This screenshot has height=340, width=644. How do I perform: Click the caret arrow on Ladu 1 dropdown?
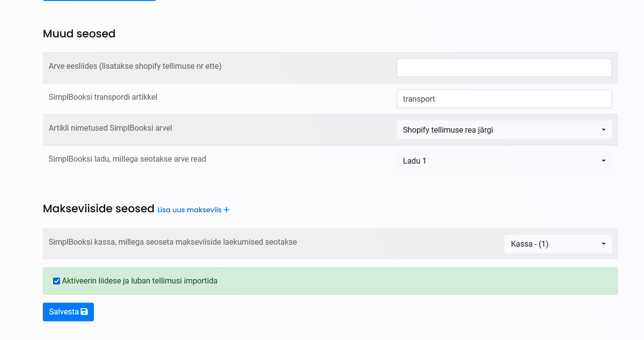(x=603, y=161)
